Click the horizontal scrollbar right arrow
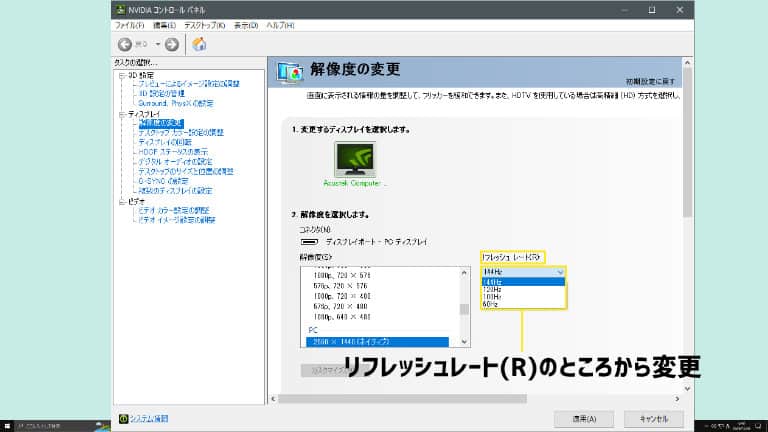This screenshot has width=768, height=432. pyautogui.click(x=677, y=399)
